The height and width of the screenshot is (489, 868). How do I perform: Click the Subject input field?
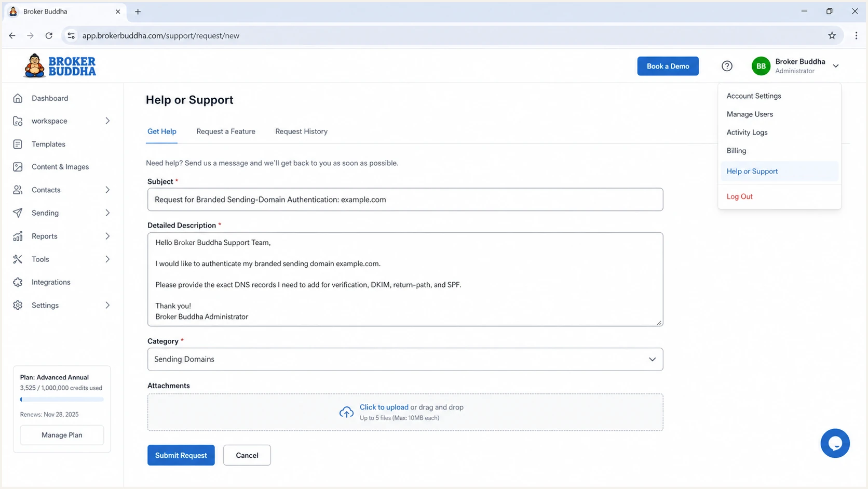405,200
